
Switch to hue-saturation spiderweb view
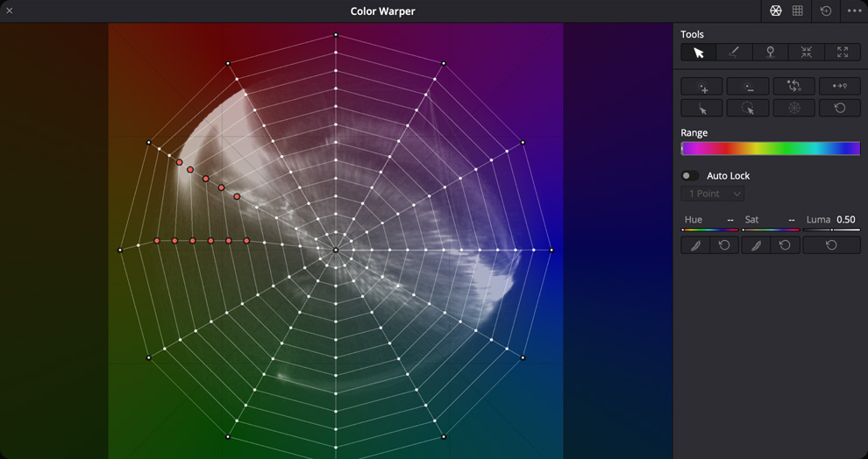[776, 11]
